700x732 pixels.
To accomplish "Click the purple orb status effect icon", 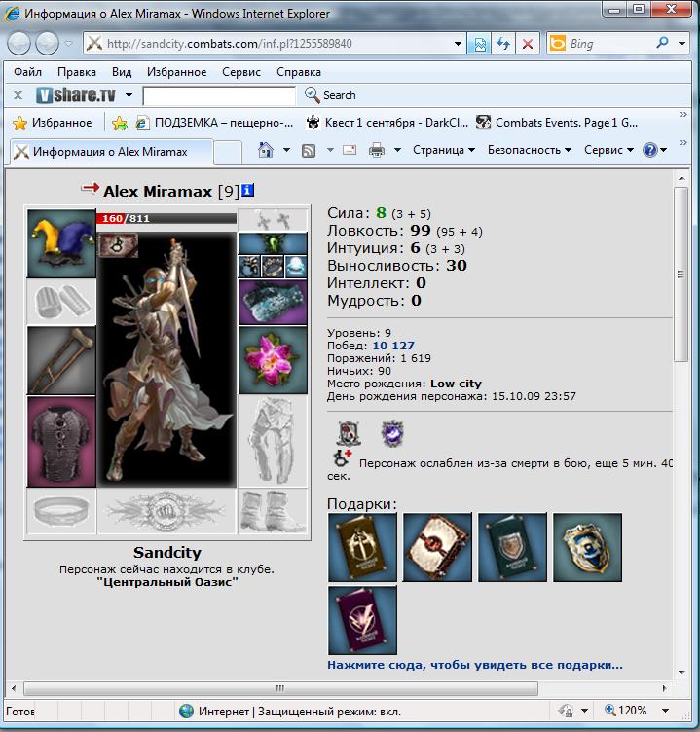I will 392,434.
